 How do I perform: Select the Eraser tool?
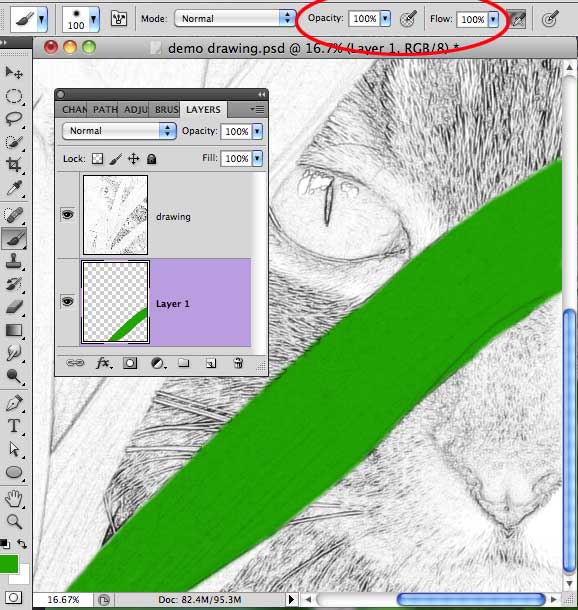pos(14,307)
